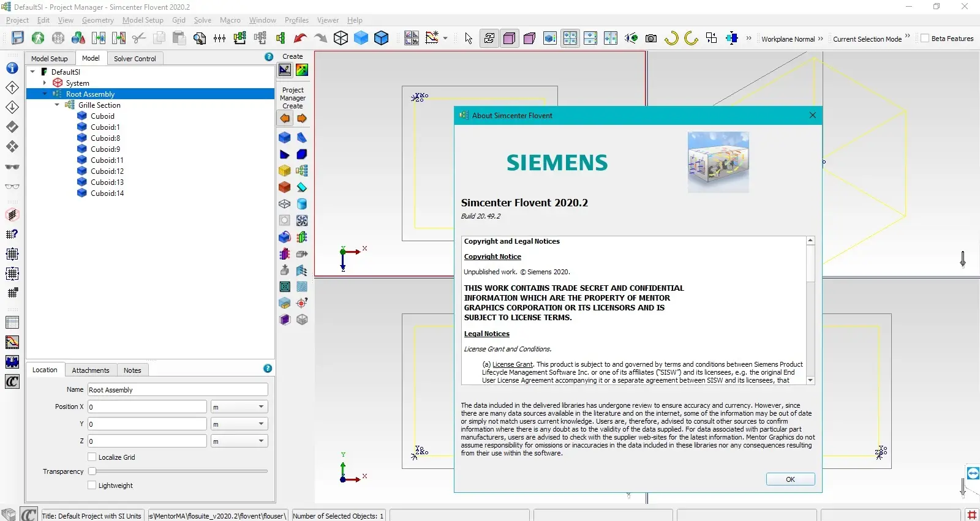Image resolution: width=980 pixels, height=521 pixels.
Task: Select Cuboid:11 in the model tree
Action: [x=107, y=160]
